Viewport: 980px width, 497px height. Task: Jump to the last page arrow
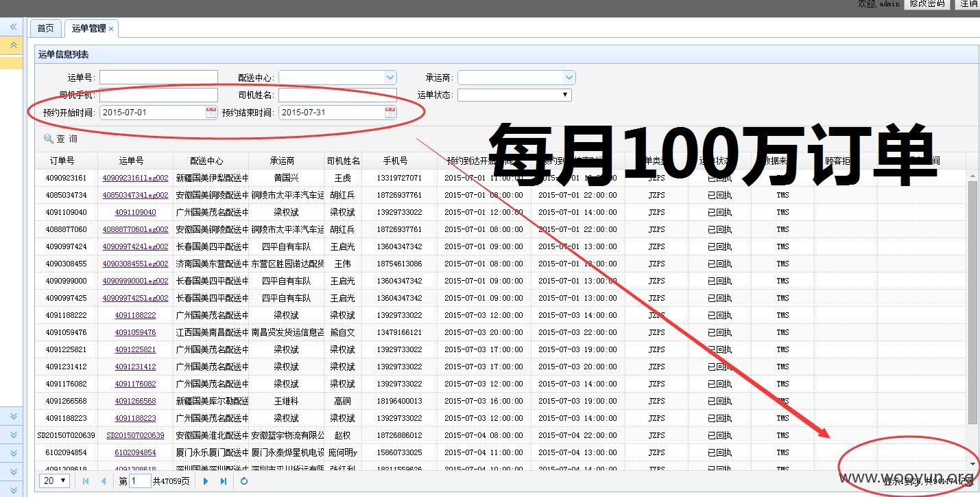(224, 481)
